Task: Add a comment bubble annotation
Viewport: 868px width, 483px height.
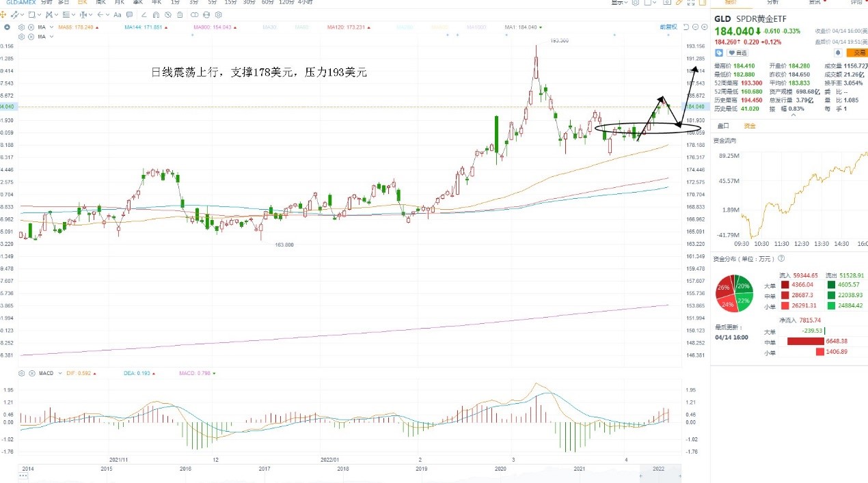Action: coord(129,14)
